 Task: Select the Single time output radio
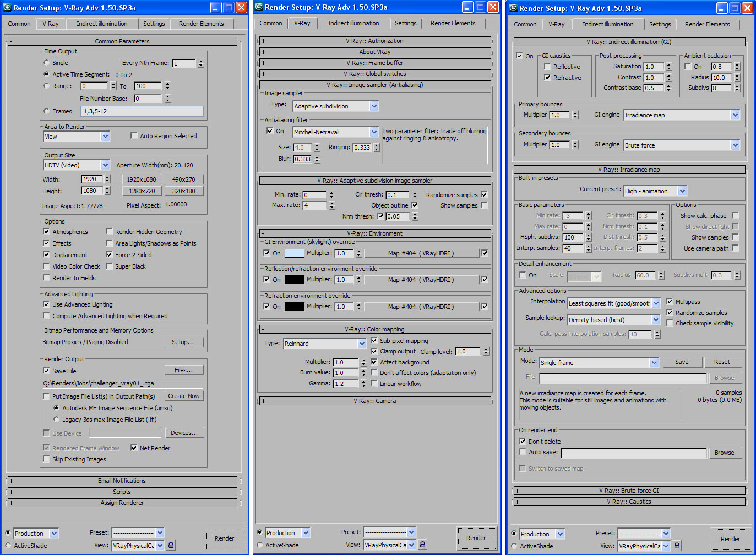point(47,63)
